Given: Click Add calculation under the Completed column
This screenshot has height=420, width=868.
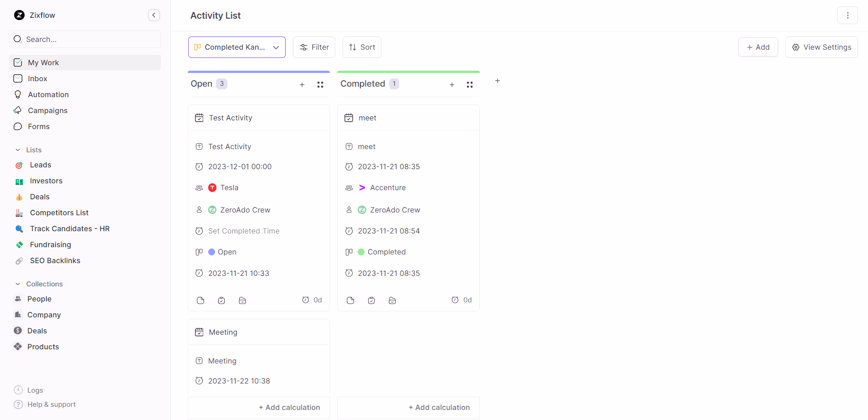Looking at the screenshot, I should coord(439,407).
